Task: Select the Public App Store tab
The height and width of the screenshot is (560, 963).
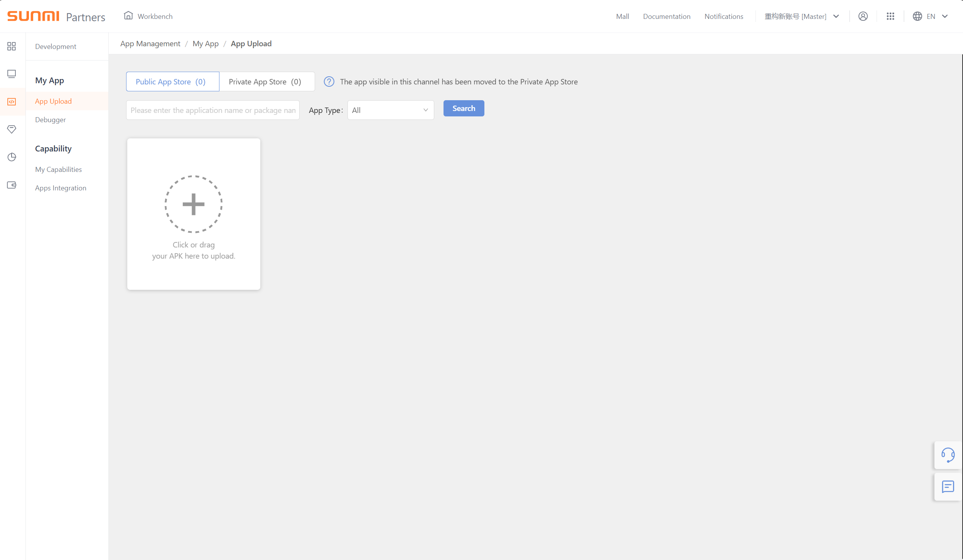Action: tap(172, 82)
